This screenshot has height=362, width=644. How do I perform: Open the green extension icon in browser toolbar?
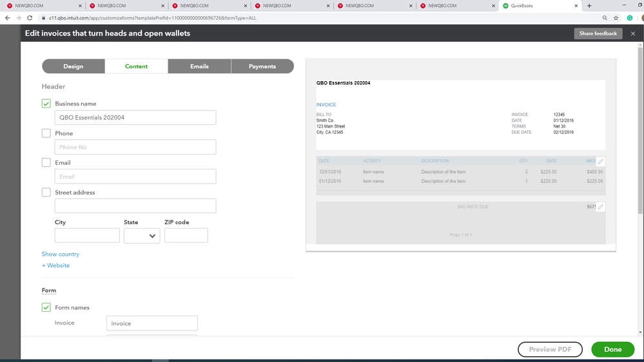pos(630,17)
